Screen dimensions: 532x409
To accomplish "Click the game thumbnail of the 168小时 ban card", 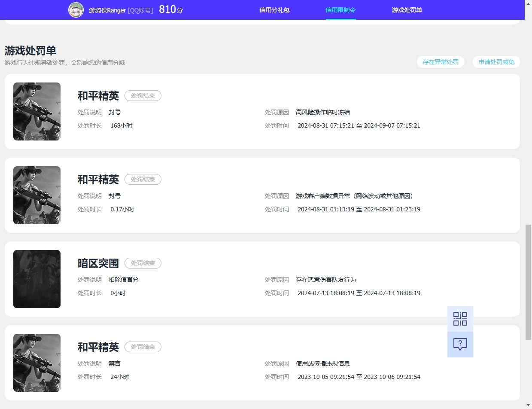I will coord(37,111).
